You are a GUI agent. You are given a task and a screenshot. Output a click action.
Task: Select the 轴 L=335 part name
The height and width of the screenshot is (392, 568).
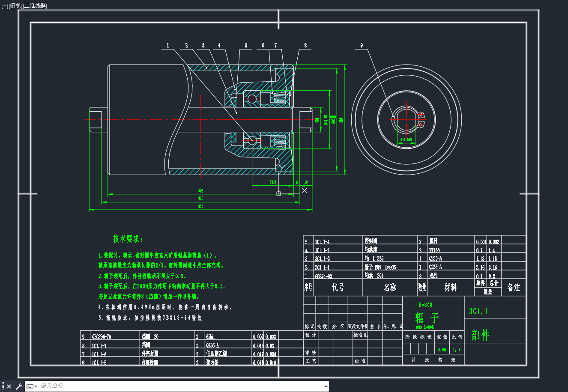[374, 258]
